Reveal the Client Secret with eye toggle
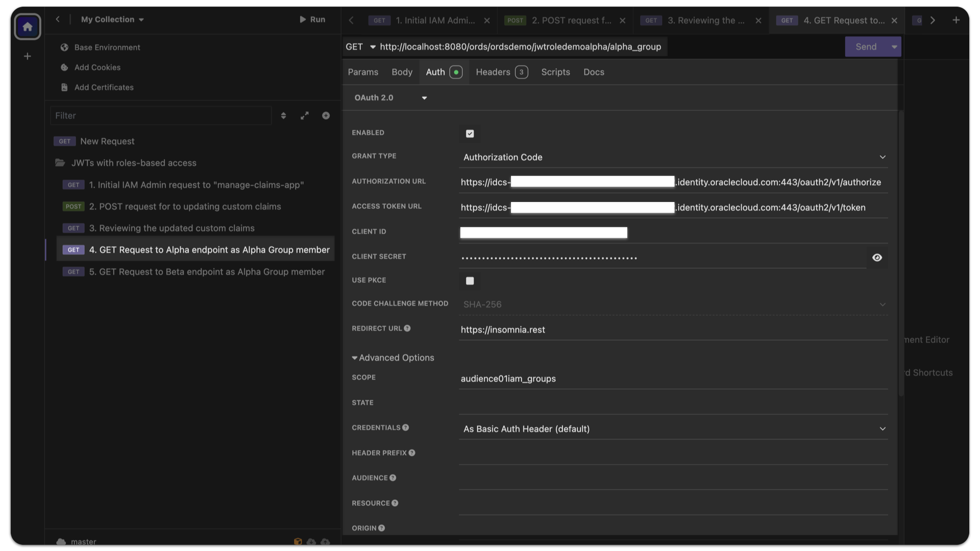980x551 pixels. (877, 258)
